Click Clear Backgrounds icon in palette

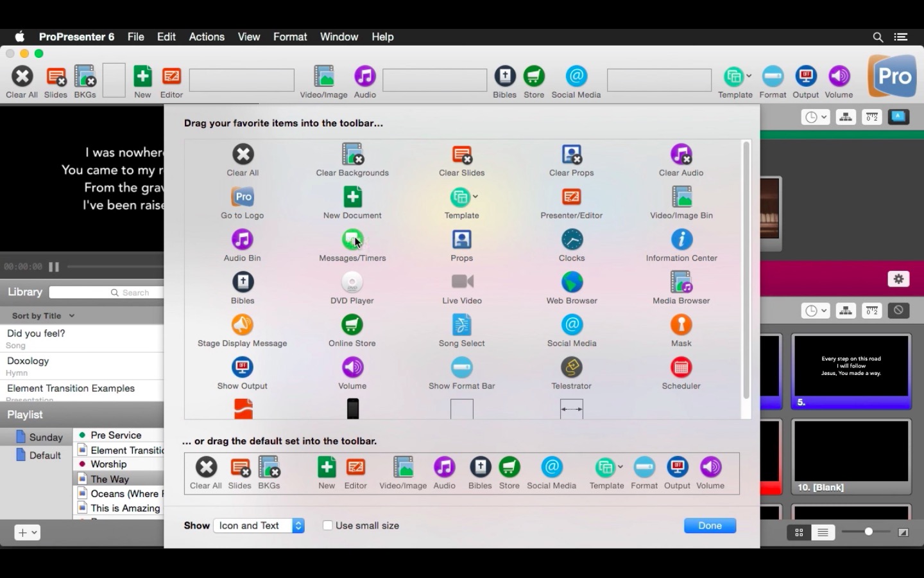(x=352, y=154)
